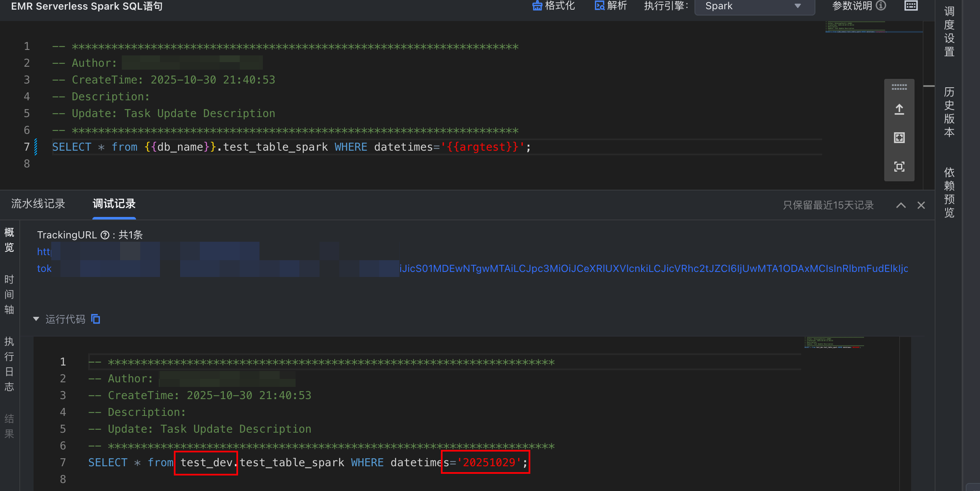
Task: Open the keyboard shortcuts icon
Action: point(911,6)
